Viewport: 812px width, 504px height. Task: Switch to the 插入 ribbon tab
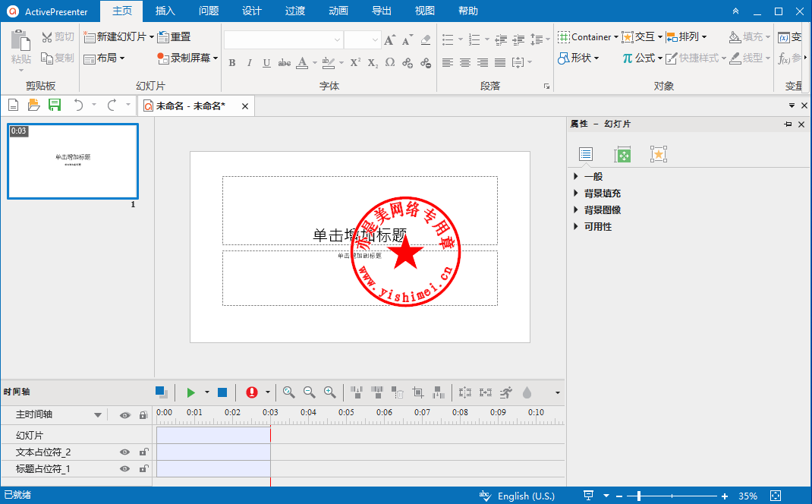pyautogui.click(x=165, y=11)
